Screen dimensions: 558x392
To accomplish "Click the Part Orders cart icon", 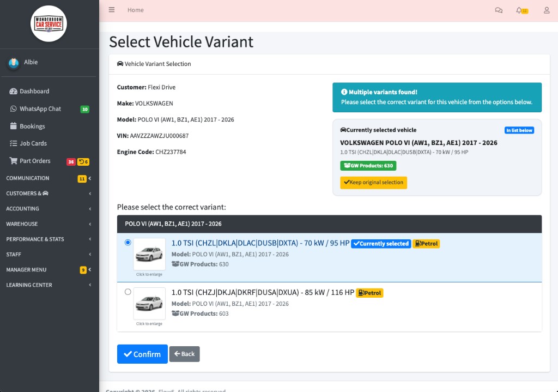I will click(x=13, y=161).
